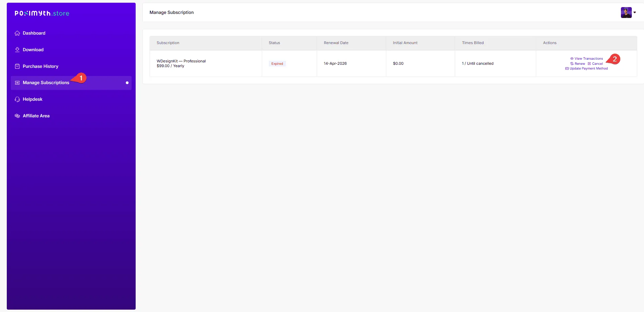The width and height of the screenshot is (644, 312).
Task: Expand the user account dropdown arrow
Action: (x=635, y=13)
